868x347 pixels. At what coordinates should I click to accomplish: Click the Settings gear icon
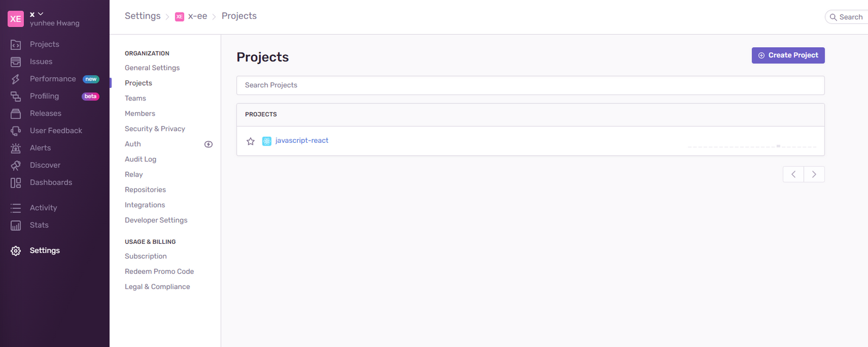point(16,251)
